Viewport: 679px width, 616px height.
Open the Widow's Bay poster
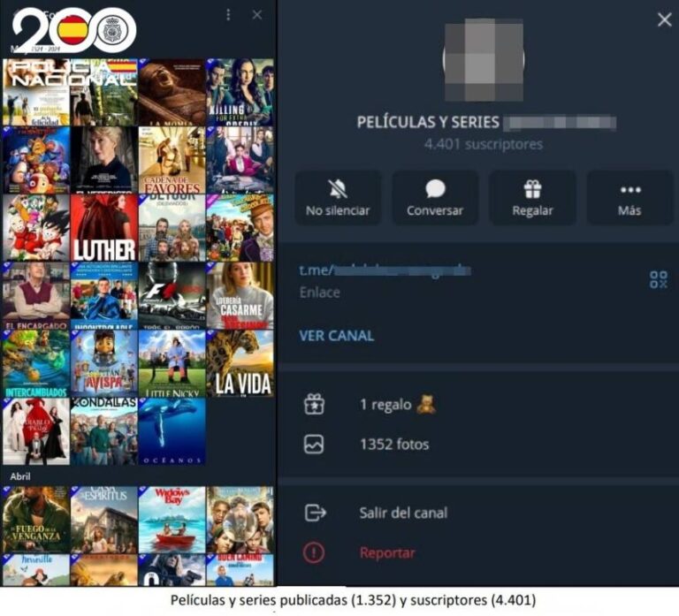coord(172,520)
